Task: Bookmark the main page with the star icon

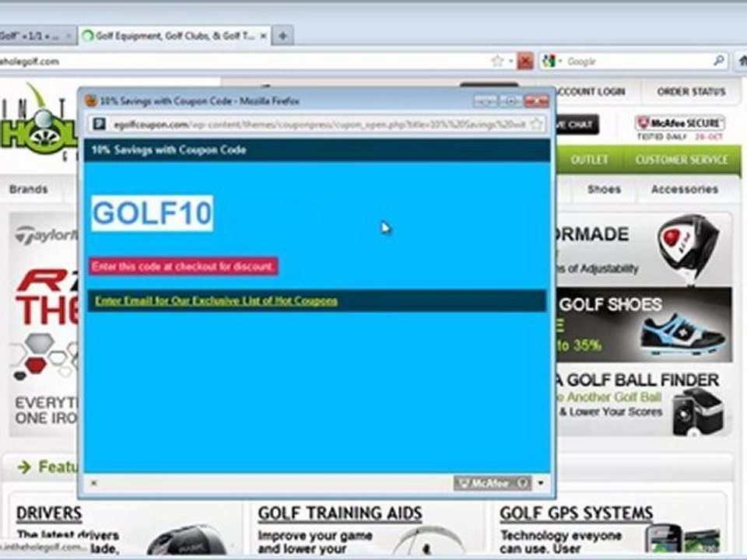Action: [x=497, y=61]
